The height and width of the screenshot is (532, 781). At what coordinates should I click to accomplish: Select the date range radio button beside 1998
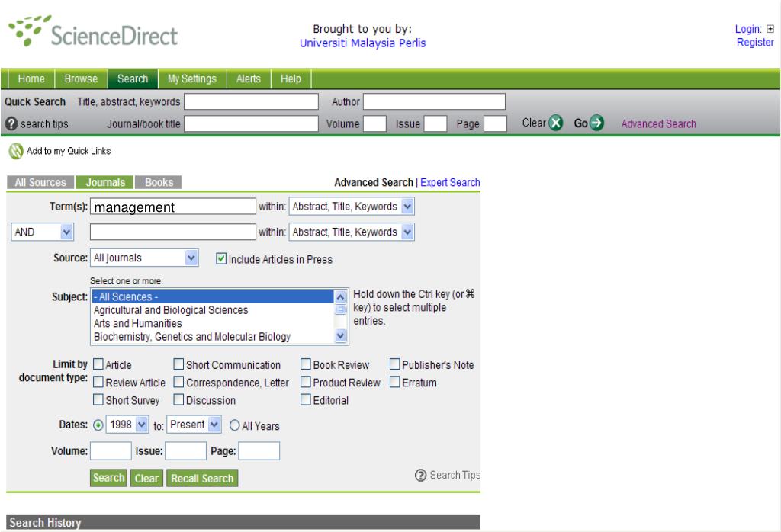[x=98, y=425]
